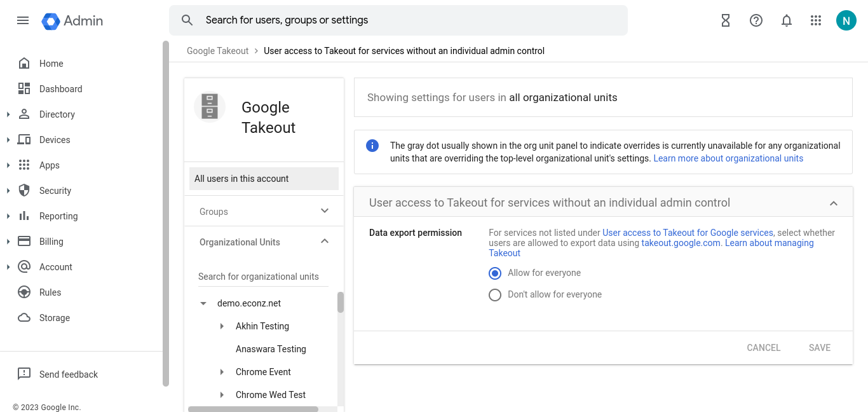Click the Dashboard icon in sidebar
Viewport: 868px width, 412px height.
click(x=24, y=89)
